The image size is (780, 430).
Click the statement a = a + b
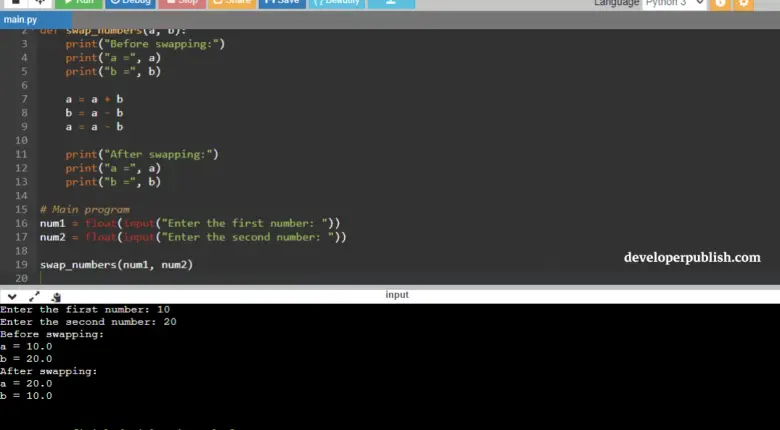(x=94, y=99)
